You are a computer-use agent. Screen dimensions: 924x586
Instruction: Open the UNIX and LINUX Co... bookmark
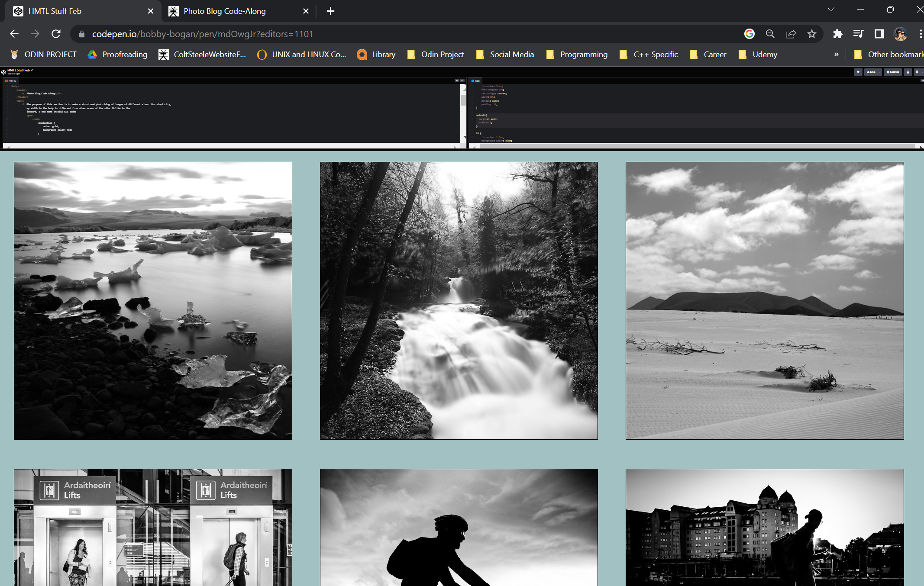click(x=302, y=54)
